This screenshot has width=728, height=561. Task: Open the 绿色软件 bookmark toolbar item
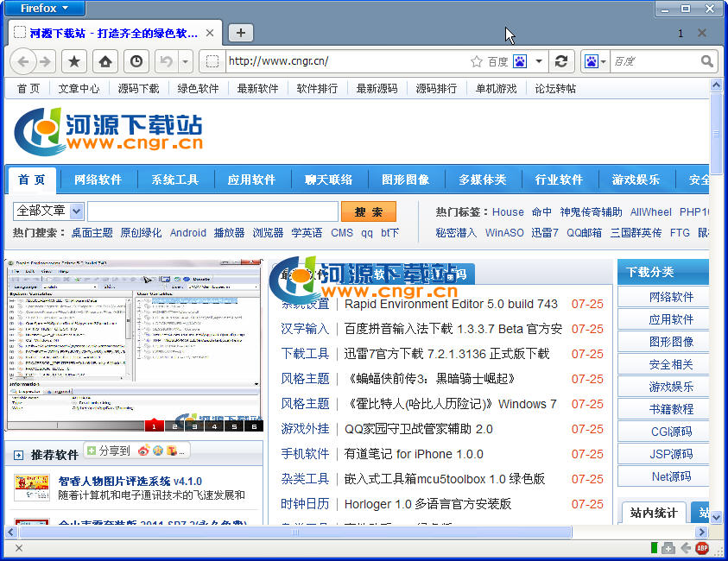pos(198,89)
